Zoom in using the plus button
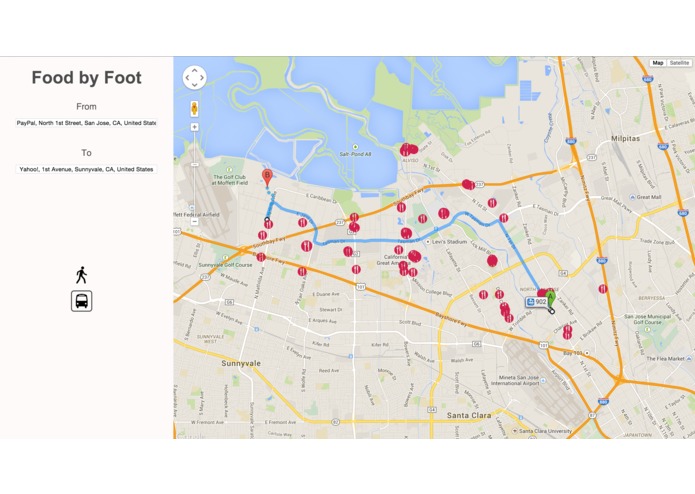The image size is (695, 494). pyautogui.click(x=195, y=127)
